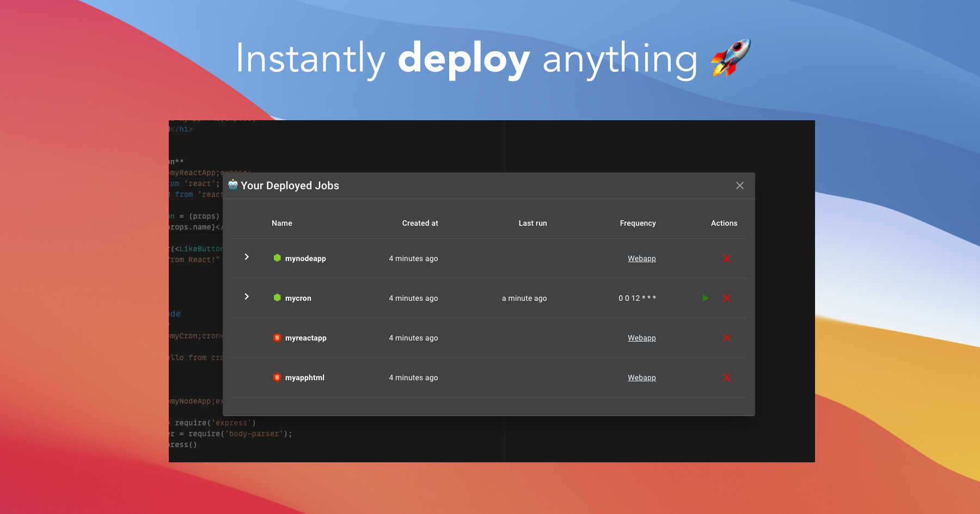The image size is (980, 514).
Task: Click the green Node icon beside mynodeapp
Action: pyautogui.click(x=277, y=258)
